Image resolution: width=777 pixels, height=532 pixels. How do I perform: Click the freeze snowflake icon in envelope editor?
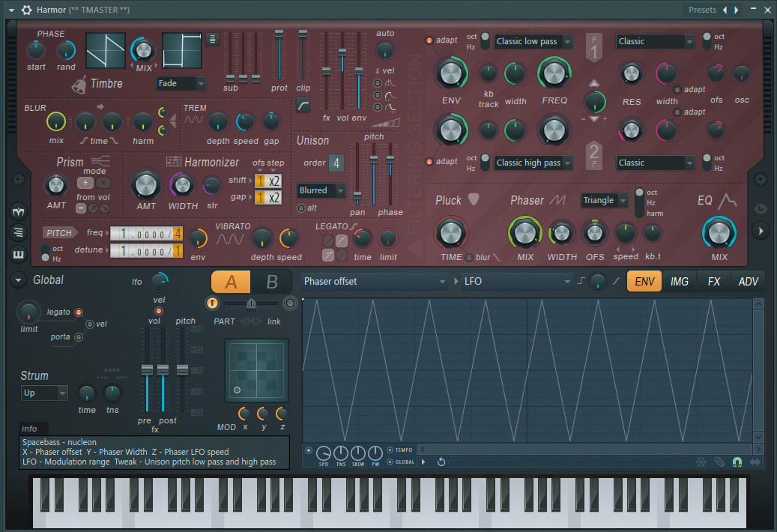pyautogui.click(x=701, y=462)
